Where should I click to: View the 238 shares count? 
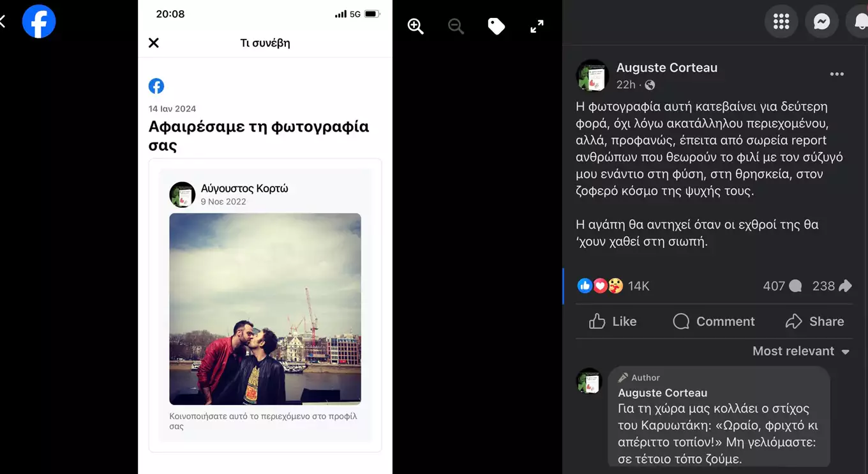click(x=831, y=286)
